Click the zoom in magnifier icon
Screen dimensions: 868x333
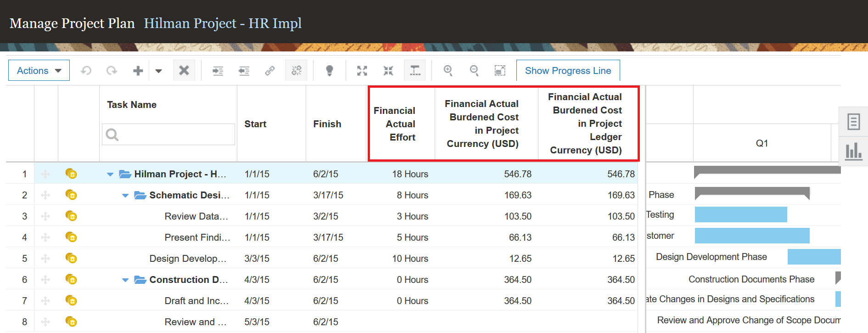click(x=448, y=71)
